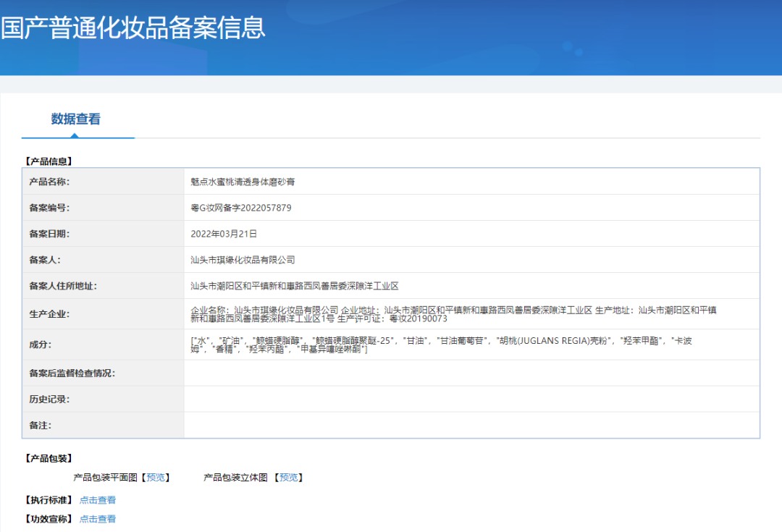Open the 数据查看 tab
The width and height of the screenshot is (782, 532).
pyautogui.click(x=76, y=119)
